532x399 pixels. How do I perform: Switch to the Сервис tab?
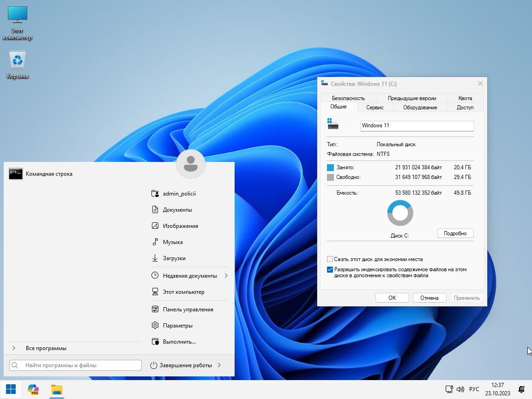(x=375, y=107)
